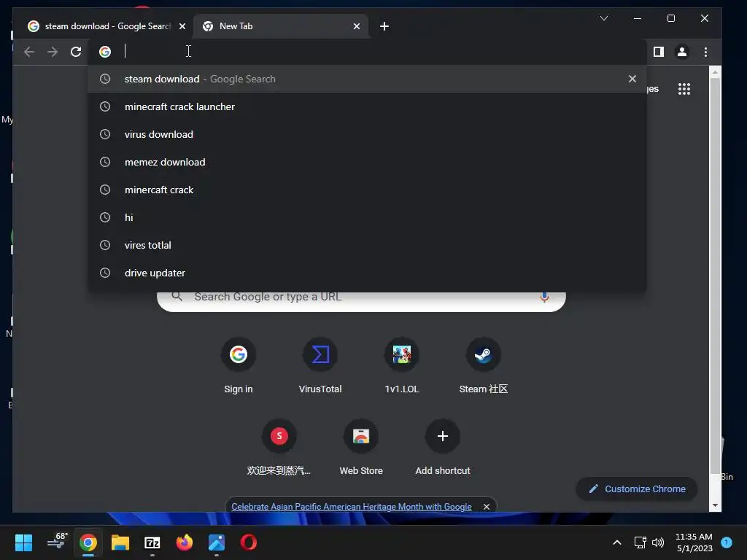Screen dimensions: 747x560
Task: Pick suggestion memez download
Action: point(367,162)
